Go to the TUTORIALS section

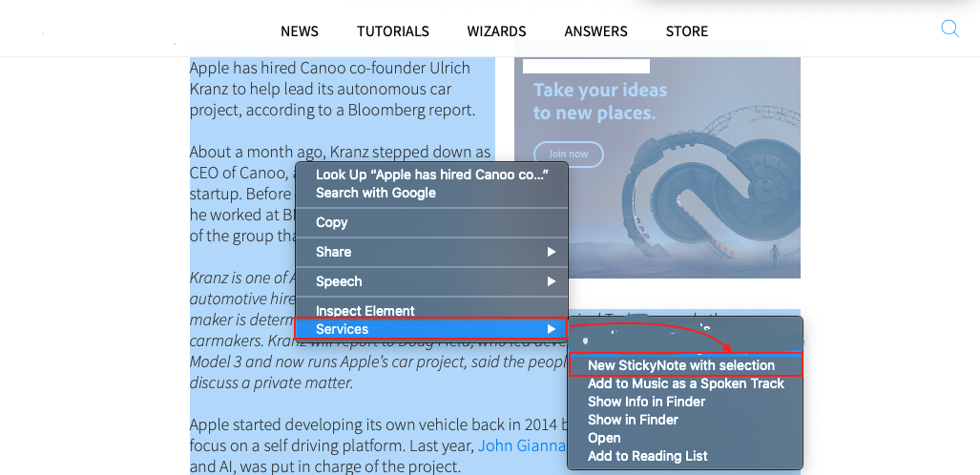pos(392,31)
